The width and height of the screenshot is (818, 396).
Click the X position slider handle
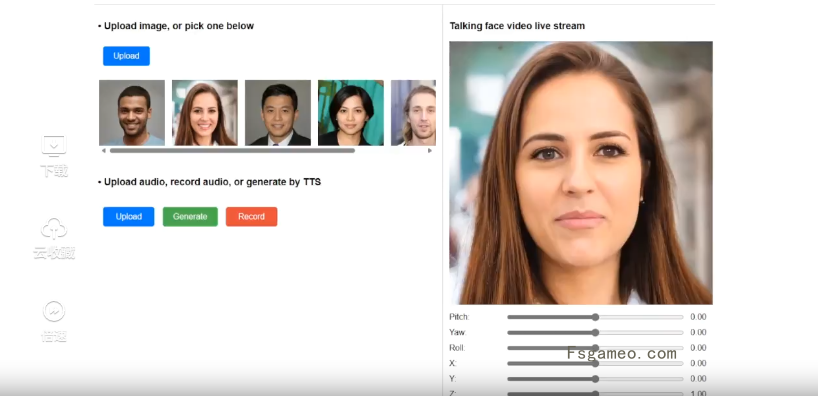click(595, 364)
